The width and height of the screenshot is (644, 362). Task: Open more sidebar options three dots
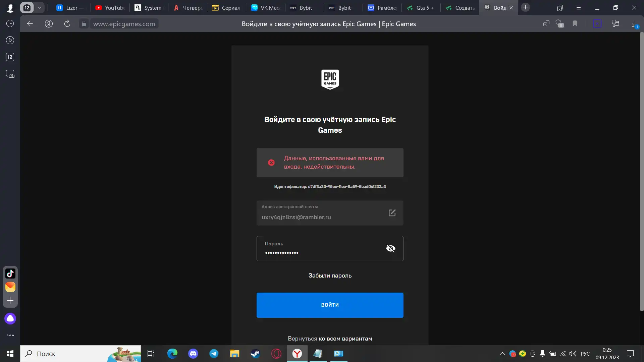(10, 335)
